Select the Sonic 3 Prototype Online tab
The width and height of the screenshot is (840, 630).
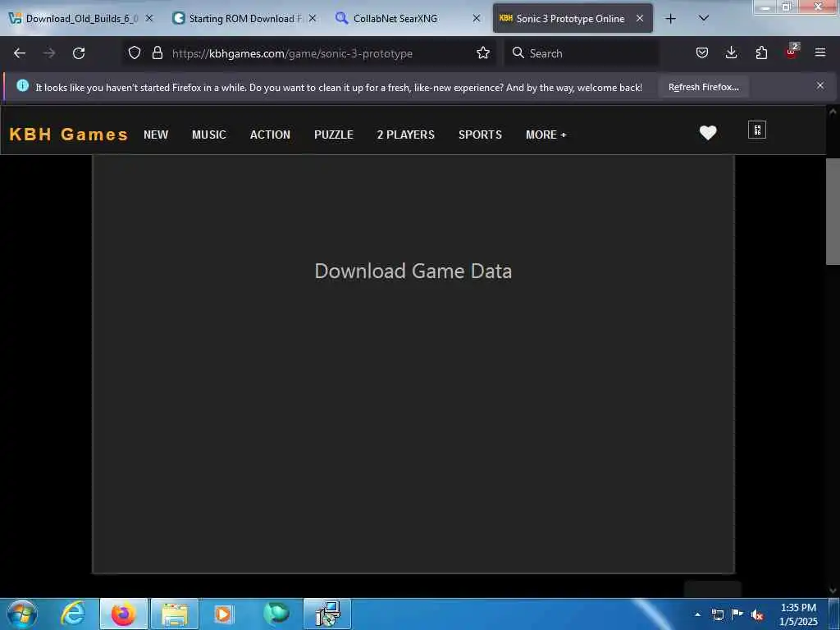pyautogui.click(x=571, y=19)
